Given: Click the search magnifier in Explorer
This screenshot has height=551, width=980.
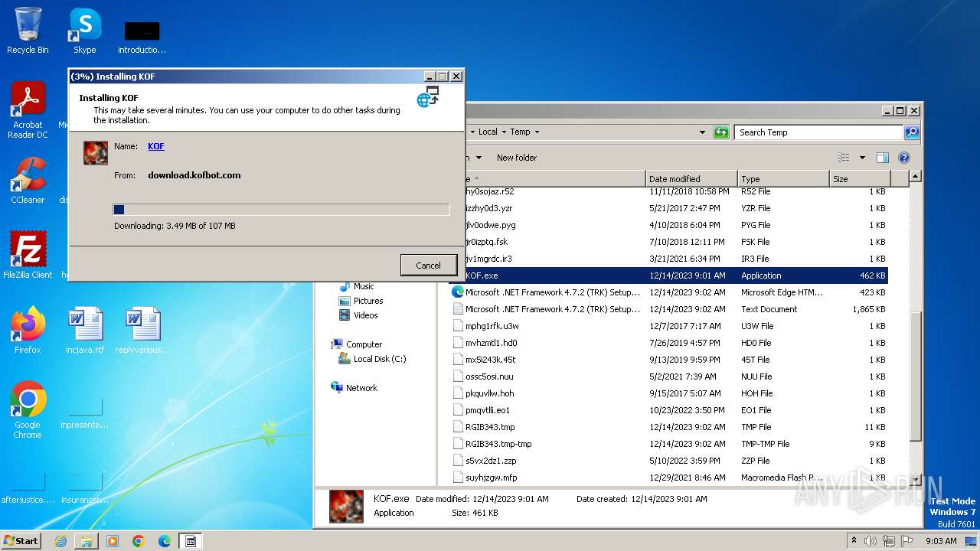Looking at the screenshot, I should tap(911, 132).
